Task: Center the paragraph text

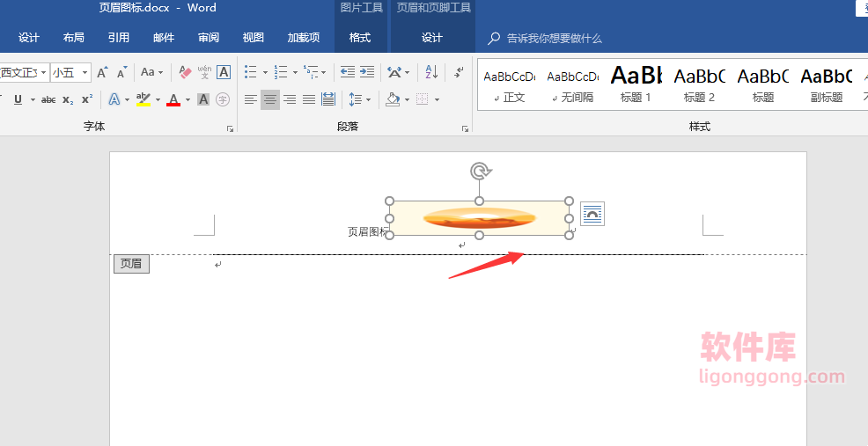Action: click(270, 99)
